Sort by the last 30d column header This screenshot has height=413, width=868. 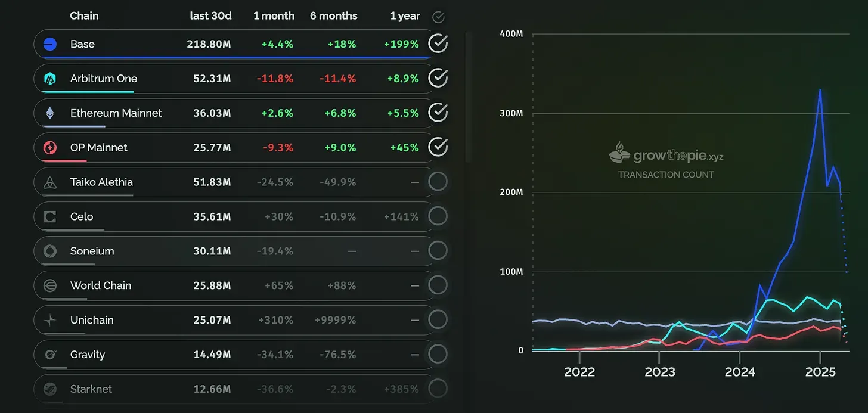tap(210, 16)
